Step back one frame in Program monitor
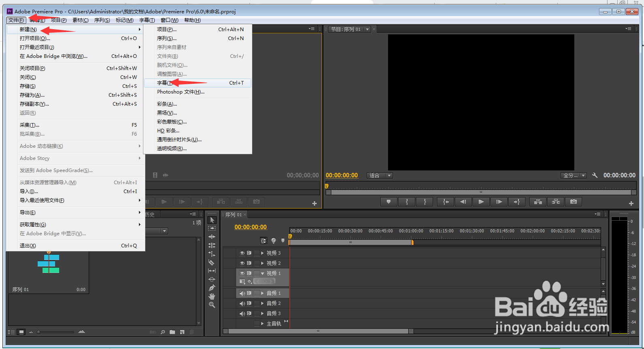This screenshot has height=349, width=644. tap(463, 202)
